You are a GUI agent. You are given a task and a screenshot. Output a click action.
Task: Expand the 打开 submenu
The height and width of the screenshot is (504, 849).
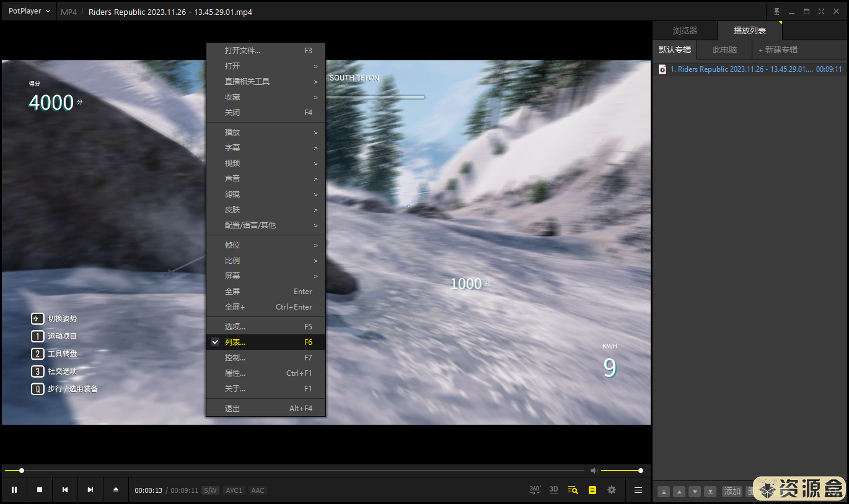click(266, 66)
